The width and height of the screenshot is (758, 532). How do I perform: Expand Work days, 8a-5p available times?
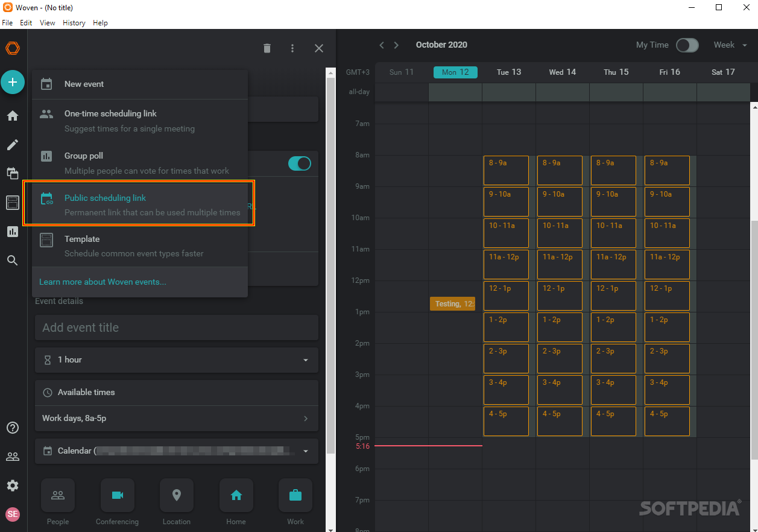(177, 418)
